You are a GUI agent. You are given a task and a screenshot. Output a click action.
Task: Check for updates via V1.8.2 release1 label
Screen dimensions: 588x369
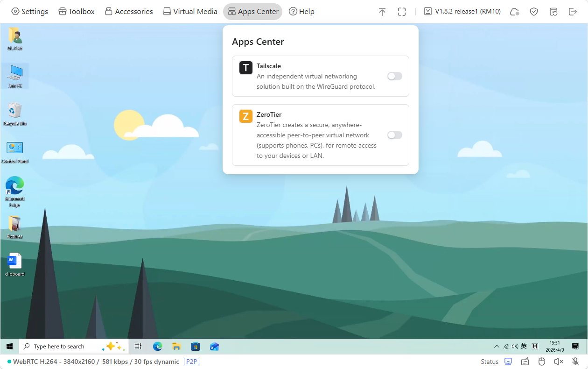[x=462, y=11]
